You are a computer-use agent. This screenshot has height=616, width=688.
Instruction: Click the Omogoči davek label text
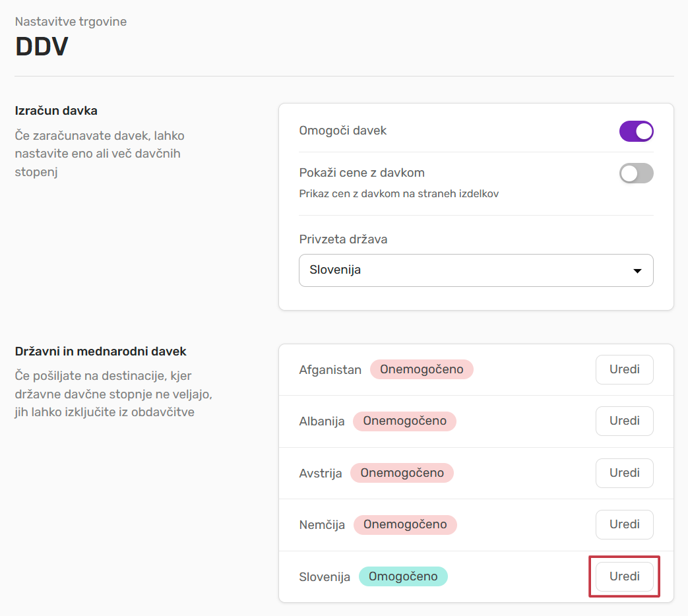click(x=342, y=131)
